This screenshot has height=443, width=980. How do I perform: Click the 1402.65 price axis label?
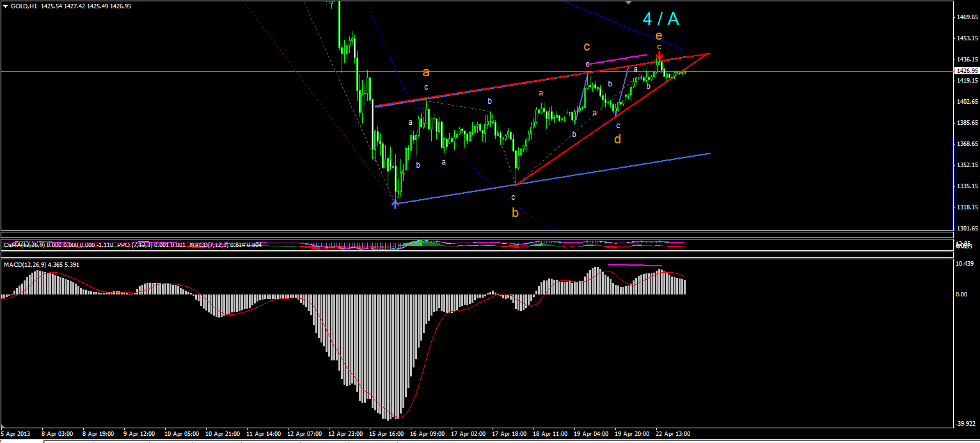point(967,102)
